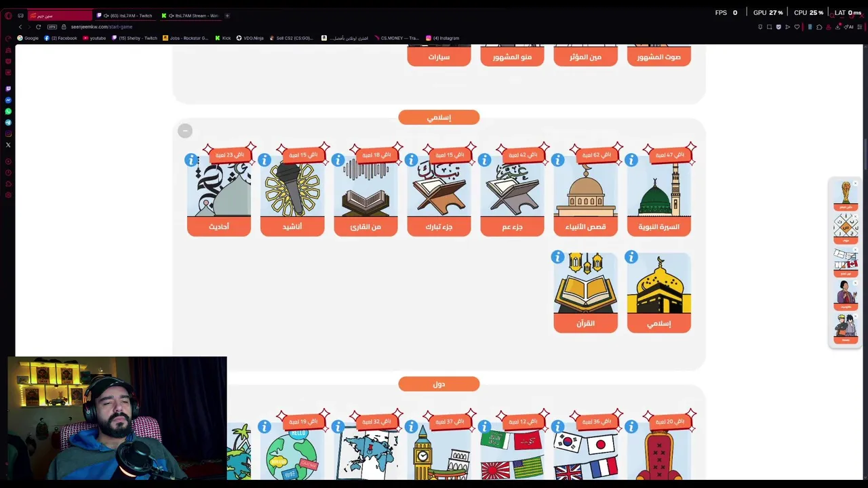868x488 pixels.
Task: View info for السيرة النبوية card
Action: pyautogui.click(x=631, y=160)
